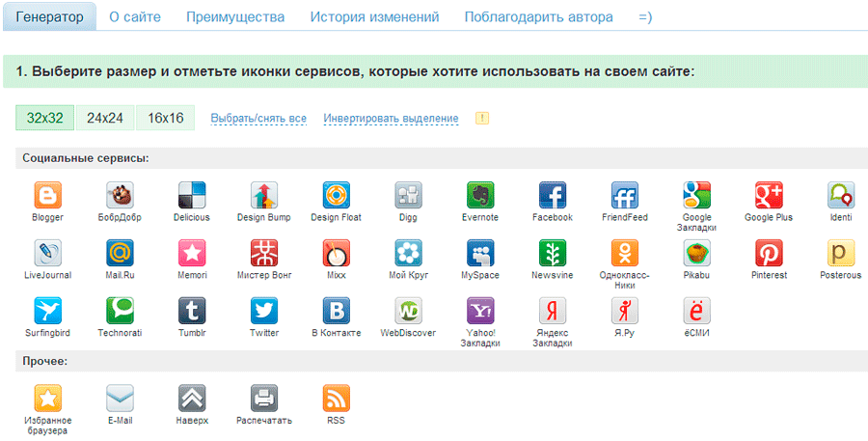
Task: Select the ёСМИ icon
Action: [697, 311]
